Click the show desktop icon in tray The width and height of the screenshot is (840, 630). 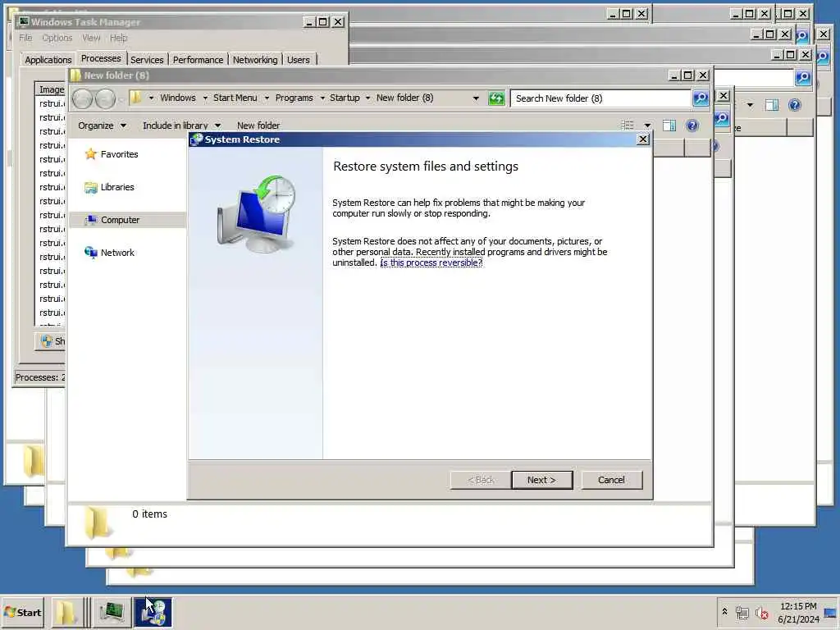pyautogui.click(x=830, y=612)
